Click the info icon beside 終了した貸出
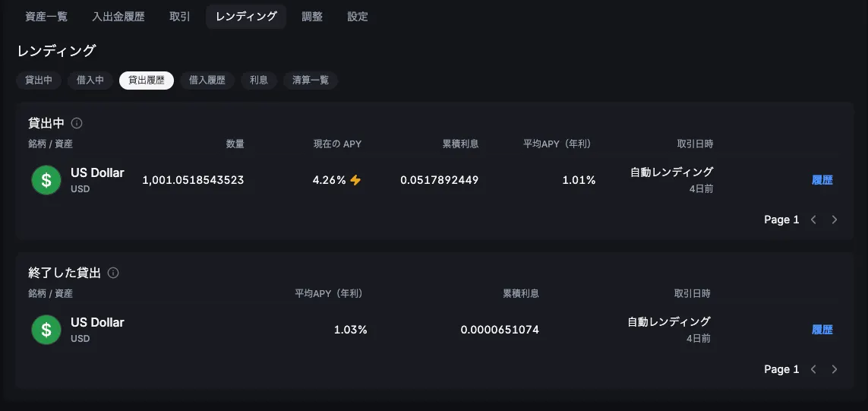This screenshot has height=411, width=868. tap(113, 273)
